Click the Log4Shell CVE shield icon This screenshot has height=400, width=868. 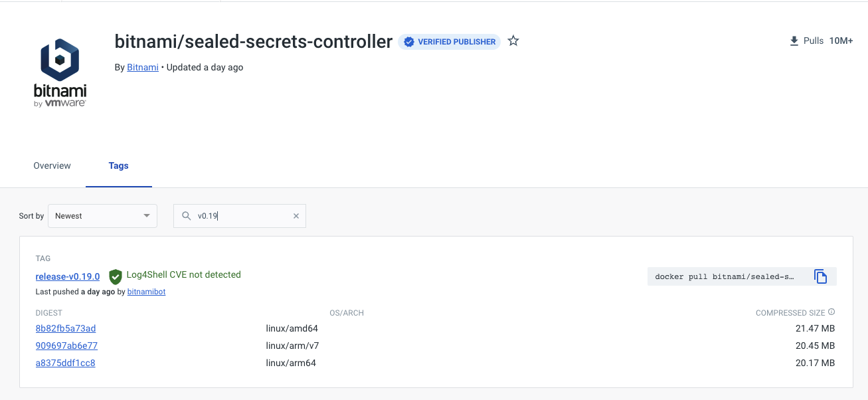(115, 276)
